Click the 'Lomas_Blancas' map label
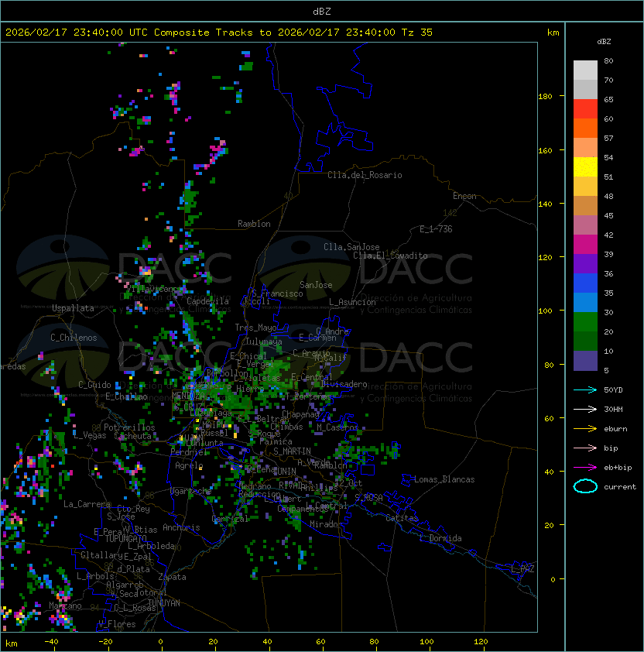Viewport: 644px width, 652px height. (444, 479)
